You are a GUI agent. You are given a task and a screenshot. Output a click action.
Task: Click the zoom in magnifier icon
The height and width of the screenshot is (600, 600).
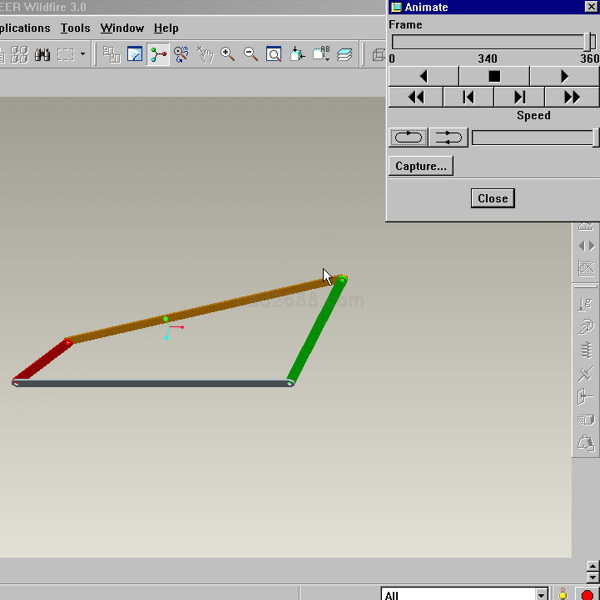point(228,55)
